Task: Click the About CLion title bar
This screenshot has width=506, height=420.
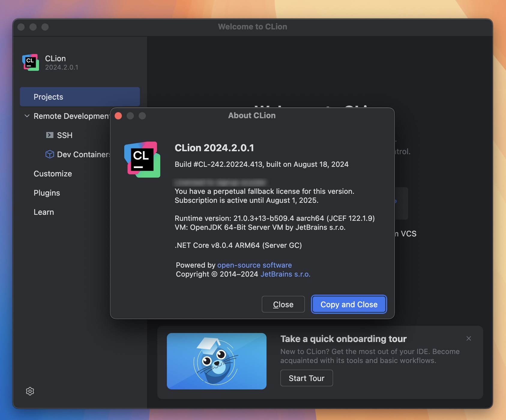Action: (x=252, y=115)
